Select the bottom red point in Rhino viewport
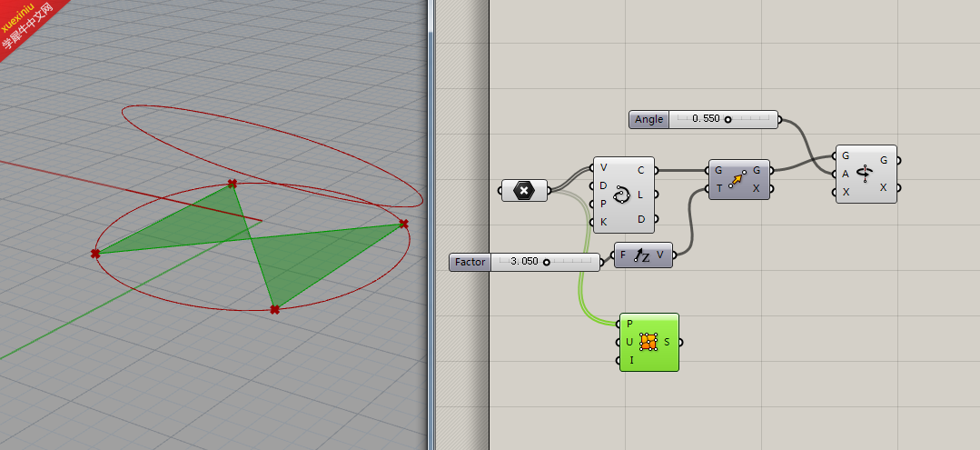This screenshot has height=450, width=980. [x=274, y=309]
